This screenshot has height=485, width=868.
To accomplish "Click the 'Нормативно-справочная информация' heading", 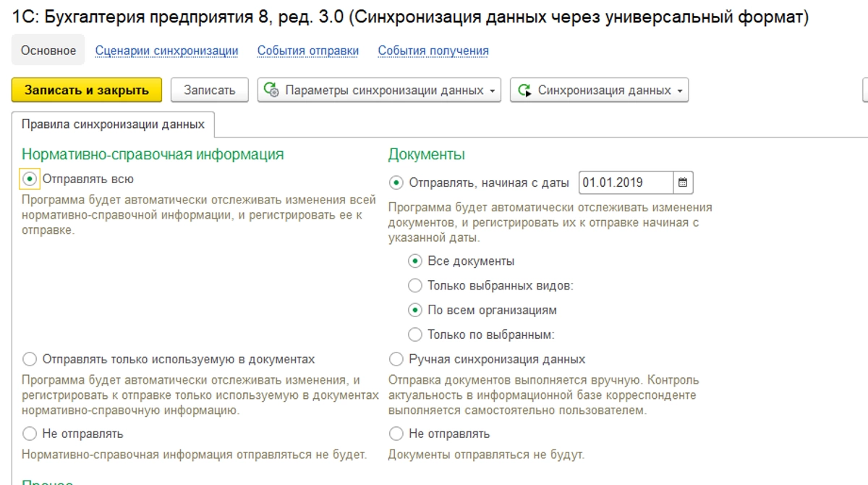I will coord(153,154).
